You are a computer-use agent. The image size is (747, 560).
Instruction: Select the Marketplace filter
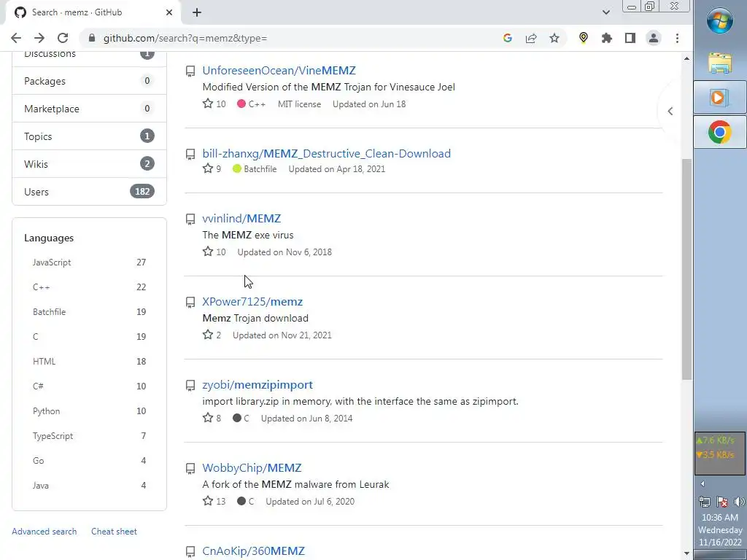[89, 109]
